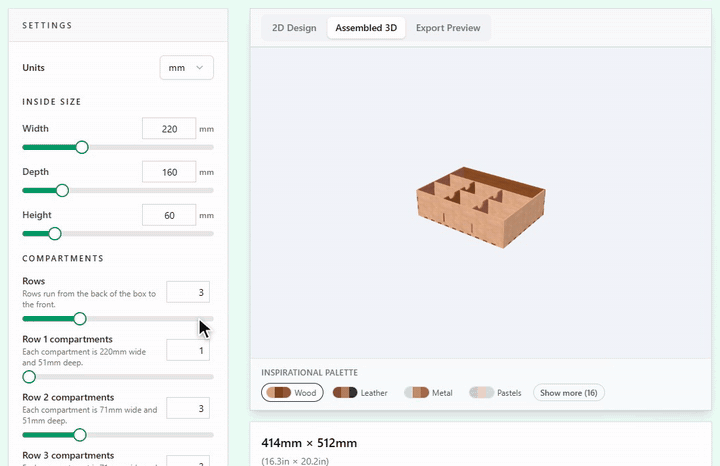Image resolution: width=720 pixels, height=466 pixels.
Task: Click the Row 2 compartments slider handle
Action: [x=79, y=435]
